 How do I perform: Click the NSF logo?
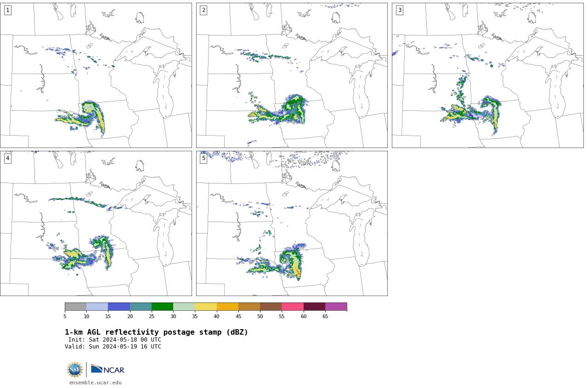coord(75,370)
